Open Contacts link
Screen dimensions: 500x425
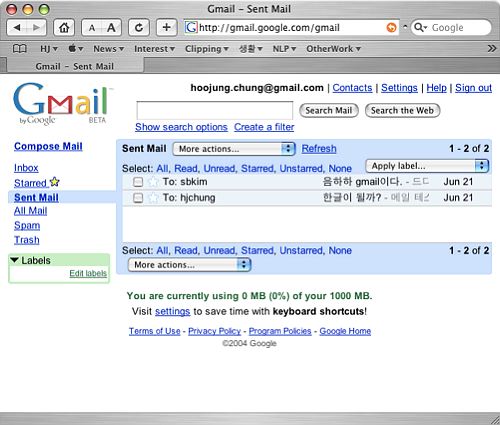tap(352, 88)
